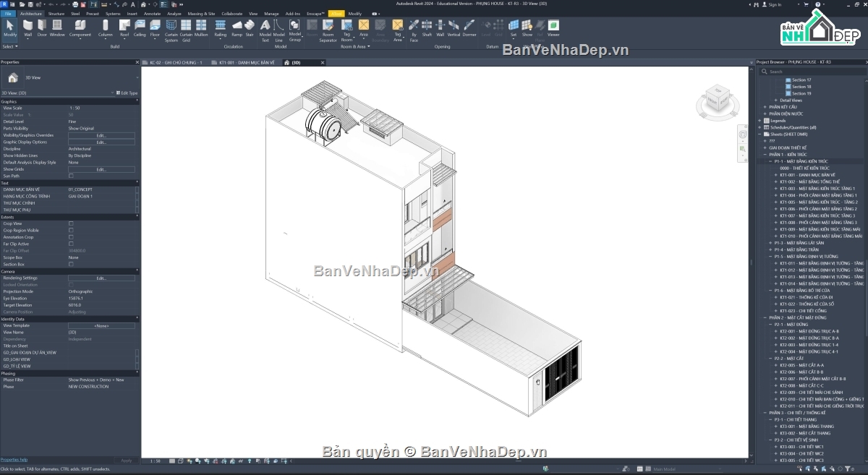Screen dimensions: 868x475
Task: Expand the Legends node in Project Browser
Action: tap(759, 121)
